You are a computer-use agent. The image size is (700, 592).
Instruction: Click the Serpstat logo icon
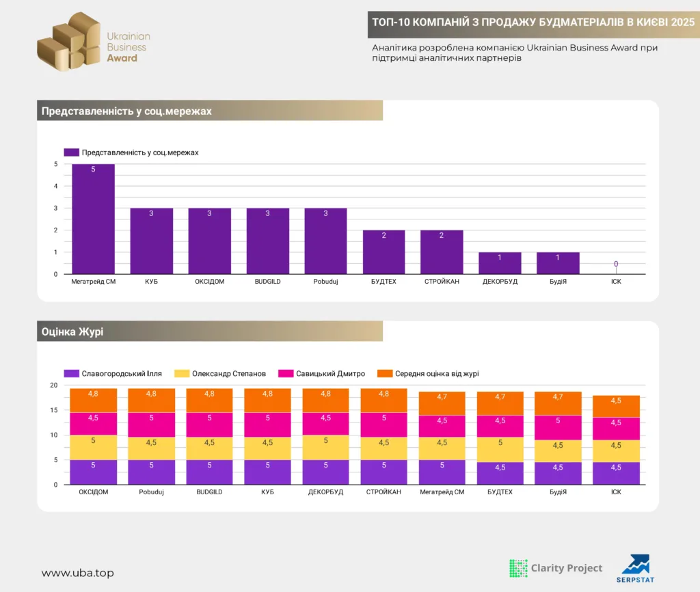click(636, 565)
